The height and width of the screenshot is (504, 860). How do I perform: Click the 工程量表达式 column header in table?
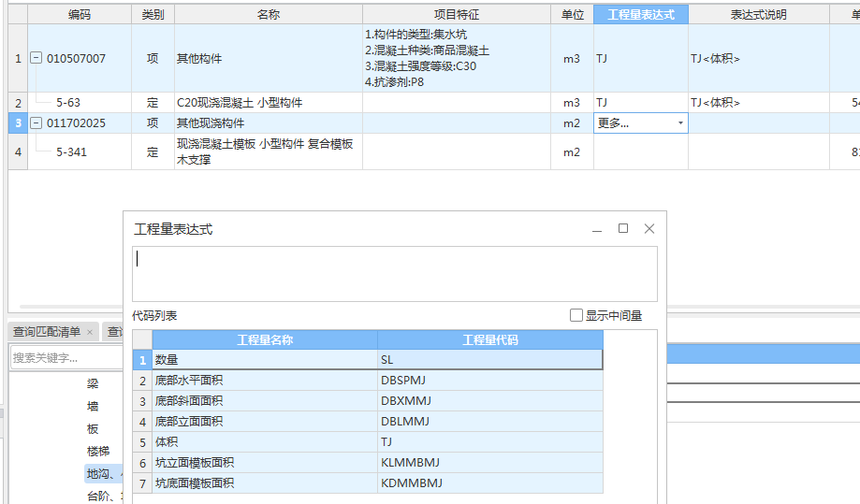641,14
